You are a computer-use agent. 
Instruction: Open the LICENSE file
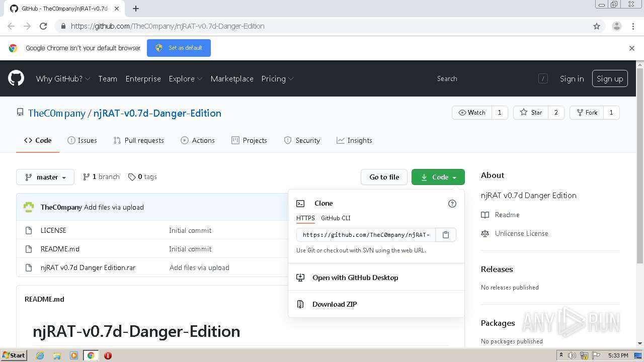(53, 230)
